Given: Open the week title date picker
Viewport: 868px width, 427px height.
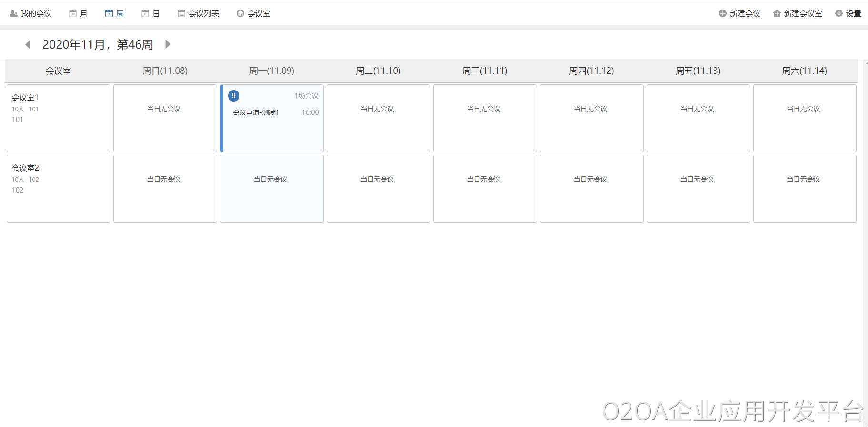Looking at the screenshot, I should (98, 44).
